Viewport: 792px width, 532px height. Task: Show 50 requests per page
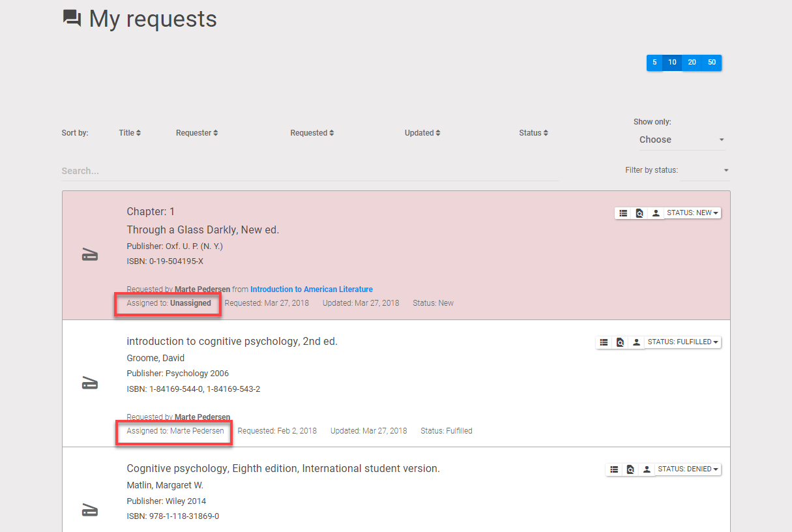point(712,63)
